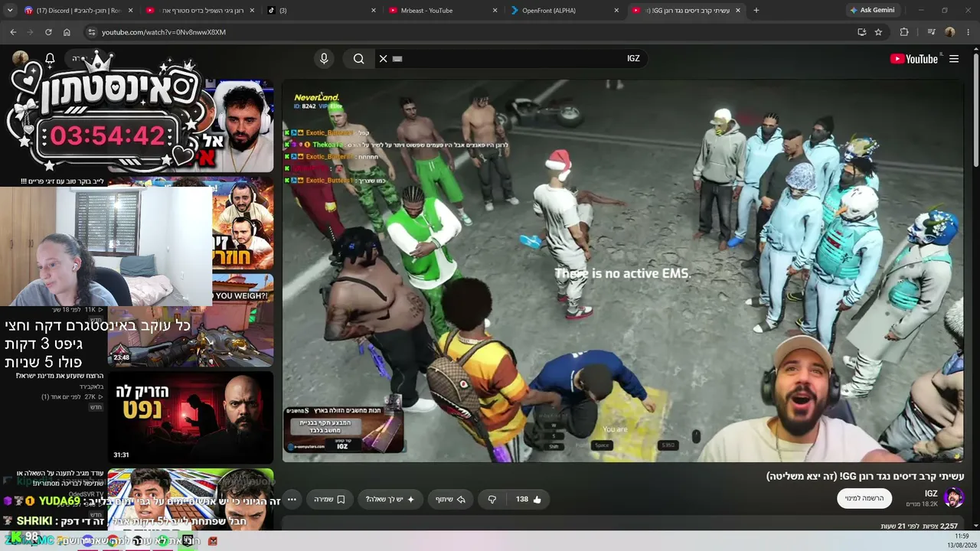Screen dimensions: 980x551
Task: Open the Chrome three-dot menu
Action: (969, 32)
